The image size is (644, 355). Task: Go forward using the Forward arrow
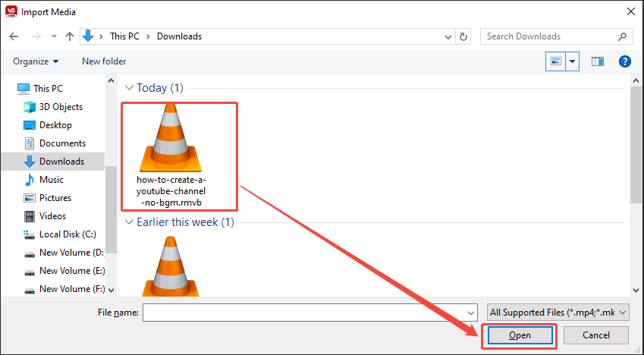click(x=36, y=36)
